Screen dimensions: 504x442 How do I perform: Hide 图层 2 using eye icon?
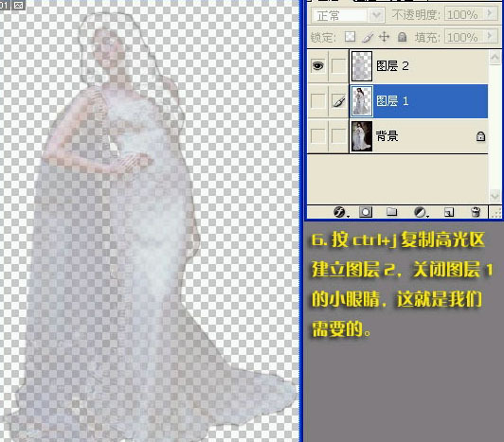point(318,66)
